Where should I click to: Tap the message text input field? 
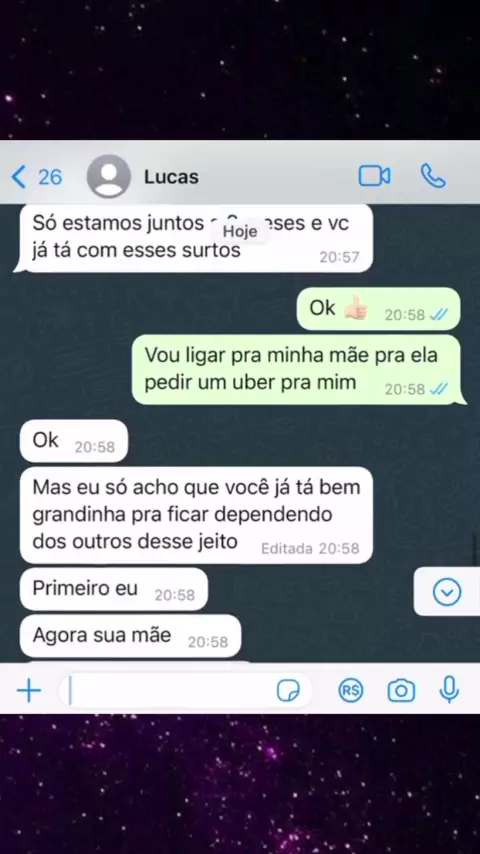pyautogui.click(x=185, y=691)
